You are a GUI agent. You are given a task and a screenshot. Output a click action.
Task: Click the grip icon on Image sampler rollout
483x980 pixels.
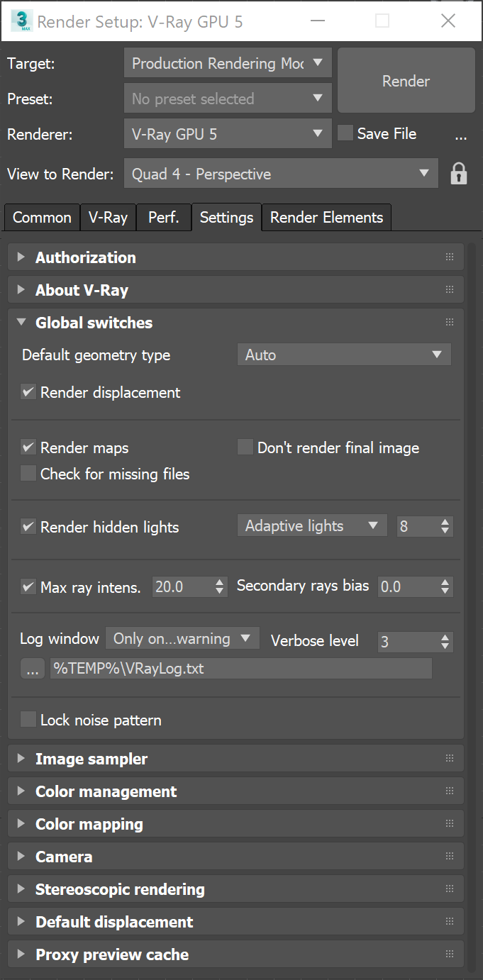449,757
